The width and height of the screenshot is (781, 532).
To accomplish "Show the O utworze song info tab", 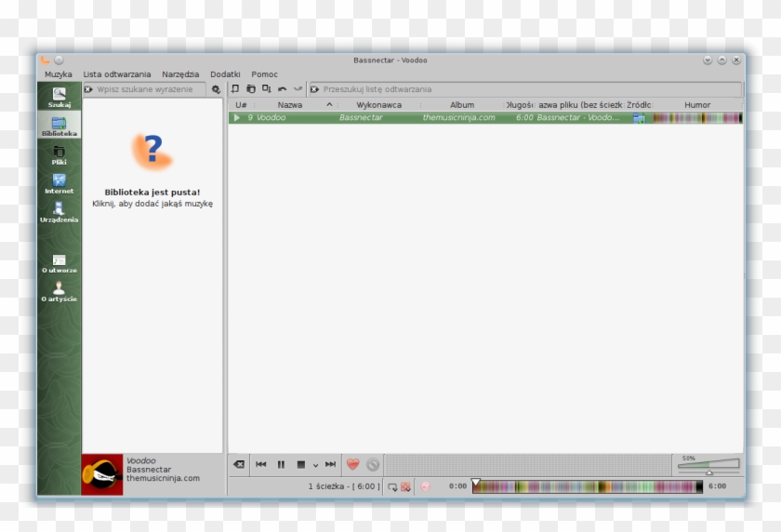I will click(x=60, y=263).
